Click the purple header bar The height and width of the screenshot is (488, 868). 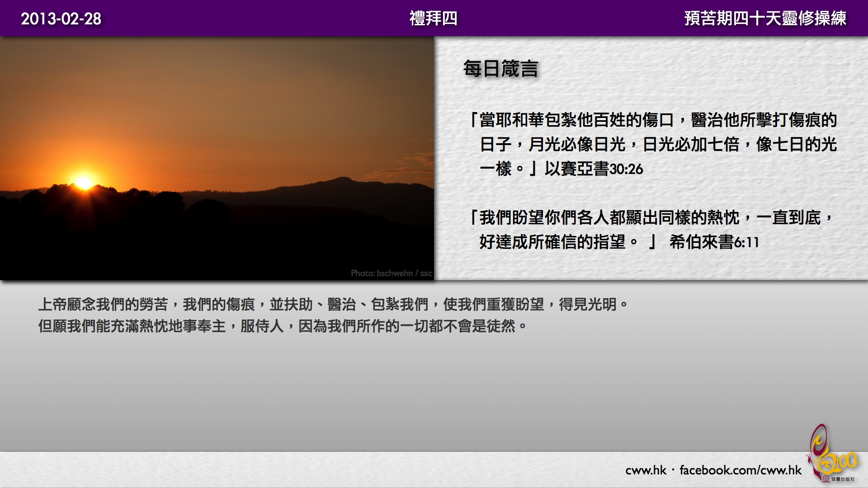226,19
